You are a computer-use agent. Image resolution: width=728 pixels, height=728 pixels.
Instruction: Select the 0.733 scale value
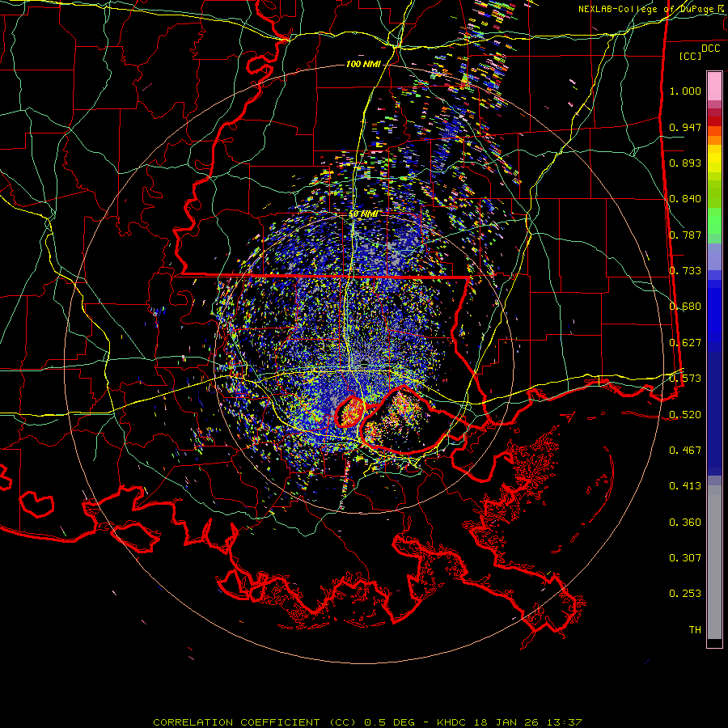tap(685, 271)
